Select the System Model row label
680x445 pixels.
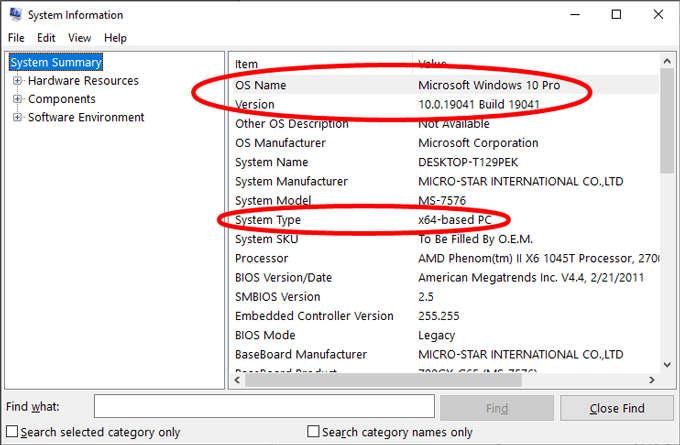pyautogui.click(x=273, y=200)
